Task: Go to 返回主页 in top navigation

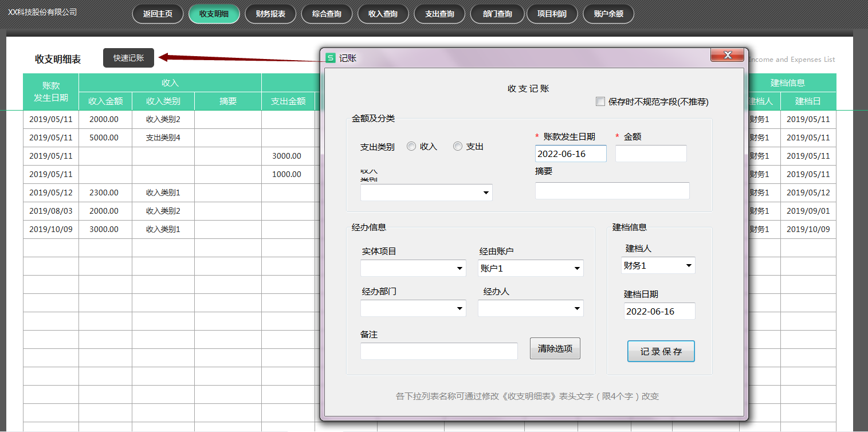Action: 158,14
